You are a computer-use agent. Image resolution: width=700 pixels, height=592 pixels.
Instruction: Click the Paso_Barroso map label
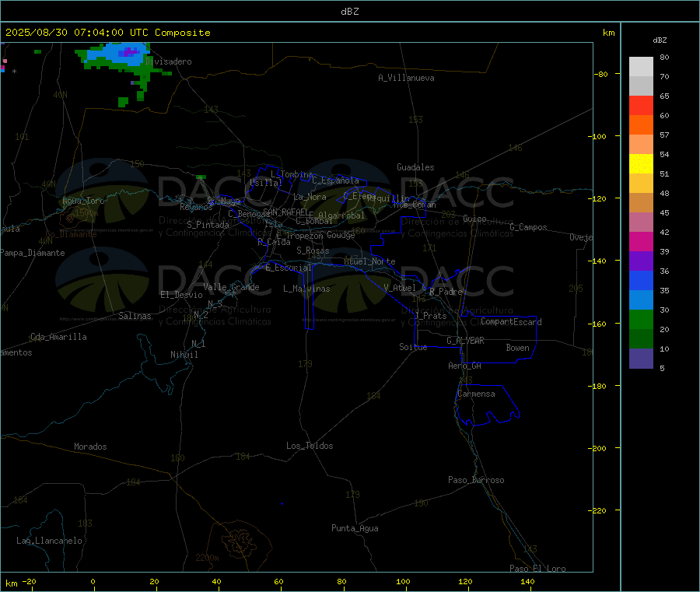click(476, 480)
